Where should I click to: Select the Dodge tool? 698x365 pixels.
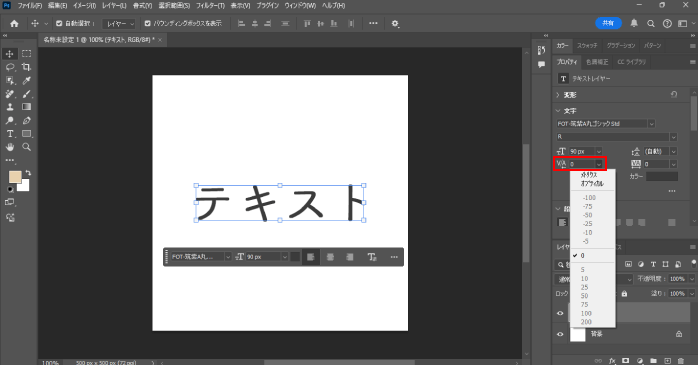tap(10, 121)
